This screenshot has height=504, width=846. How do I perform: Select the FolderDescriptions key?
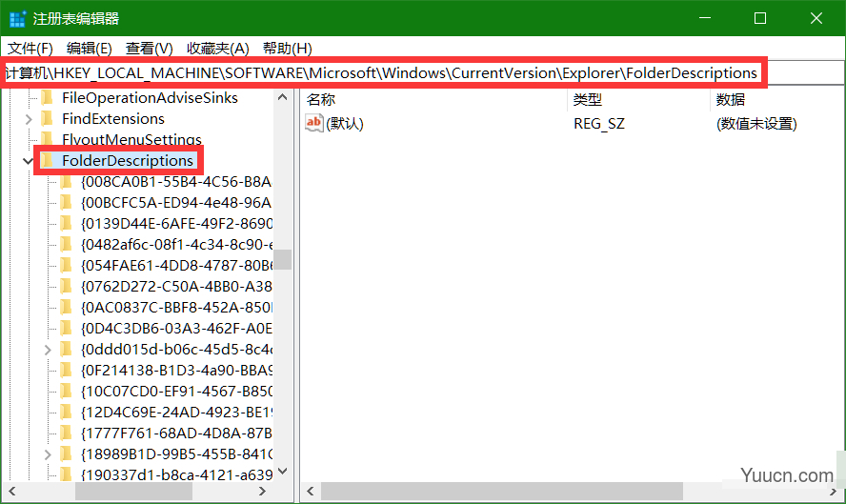[128, 160]
